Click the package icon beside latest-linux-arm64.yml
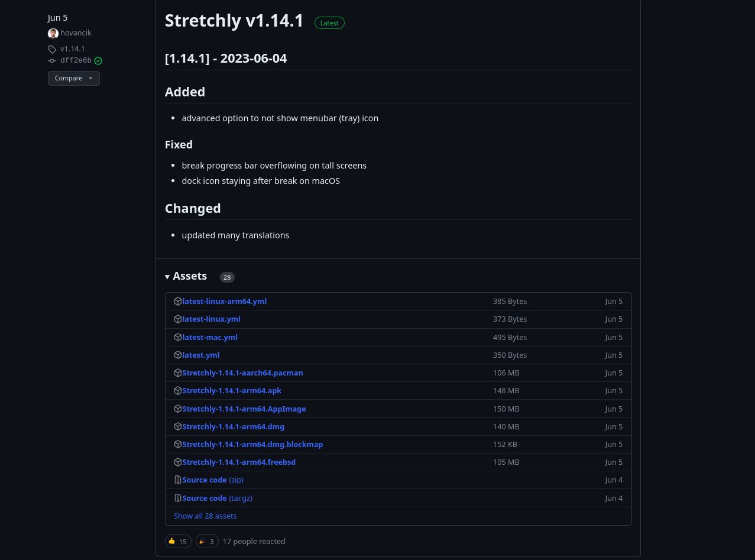The width and height of the screenshot is (755, 560). [177, 301]
